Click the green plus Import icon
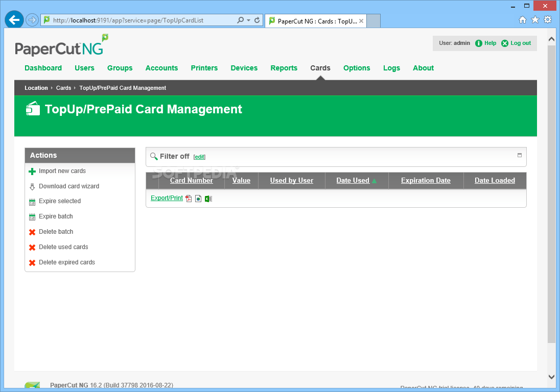The width and height of the screenshot is (560, 392). pyautogui.click(x=32, y=171)
